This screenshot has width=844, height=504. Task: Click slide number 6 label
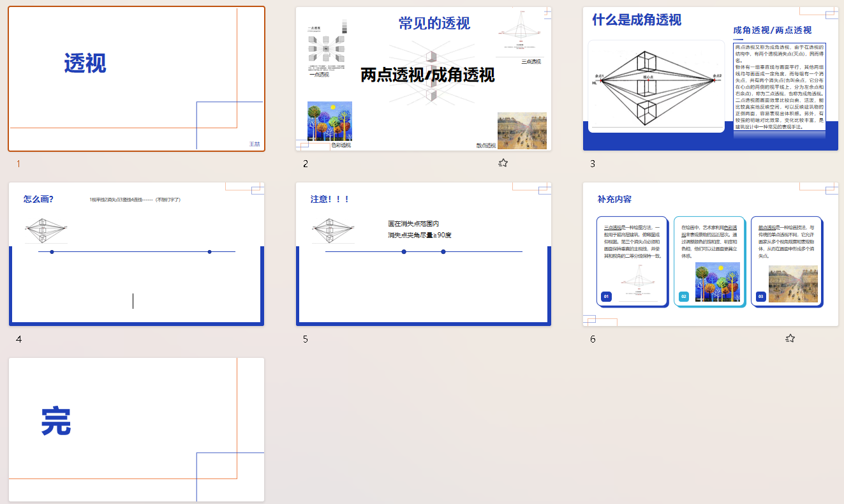click(593, 339)
